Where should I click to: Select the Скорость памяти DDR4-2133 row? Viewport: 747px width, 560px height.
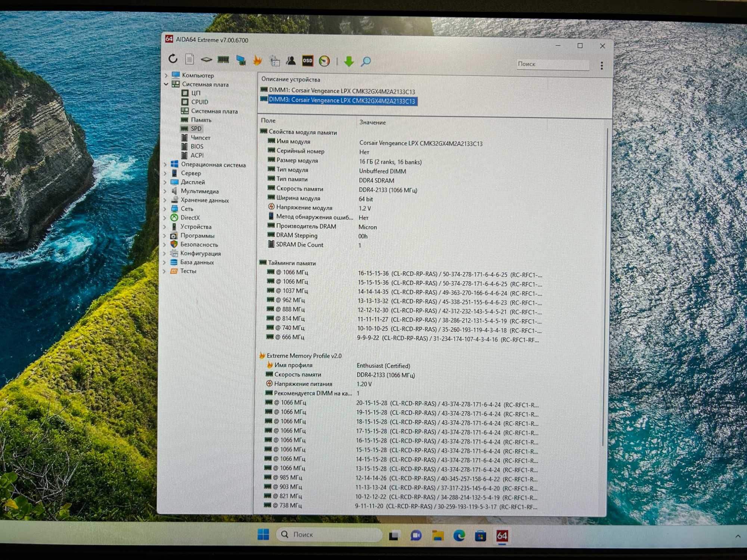(342, 189)
